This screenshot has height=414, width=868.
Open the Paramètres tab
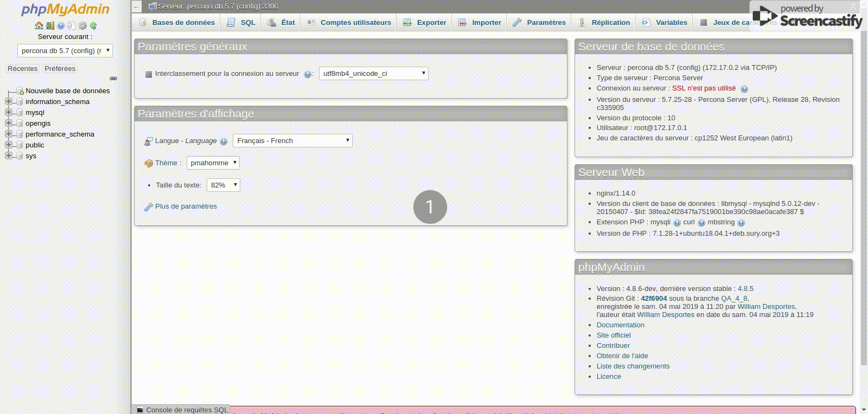click(x=539, y=22)
